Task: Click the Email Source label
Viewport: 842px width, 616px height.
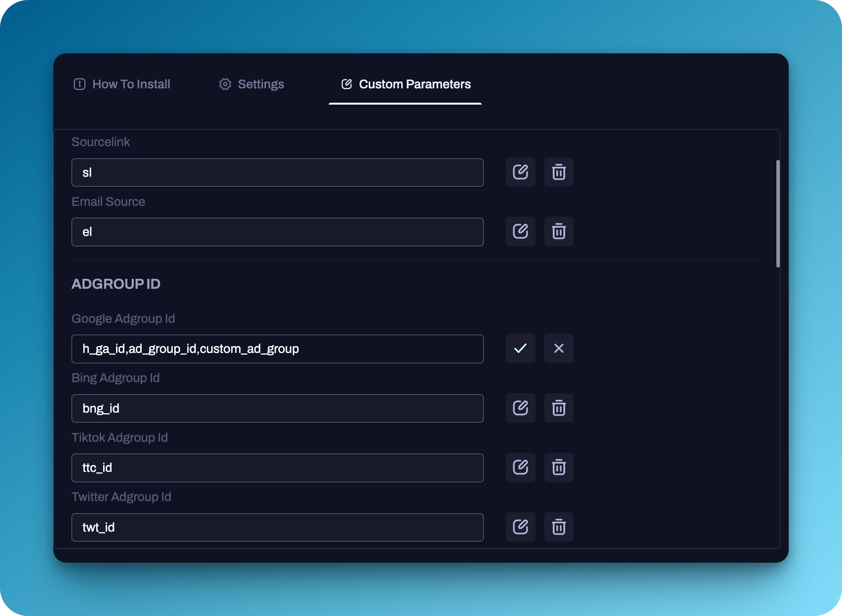Action: click(108, 201)
